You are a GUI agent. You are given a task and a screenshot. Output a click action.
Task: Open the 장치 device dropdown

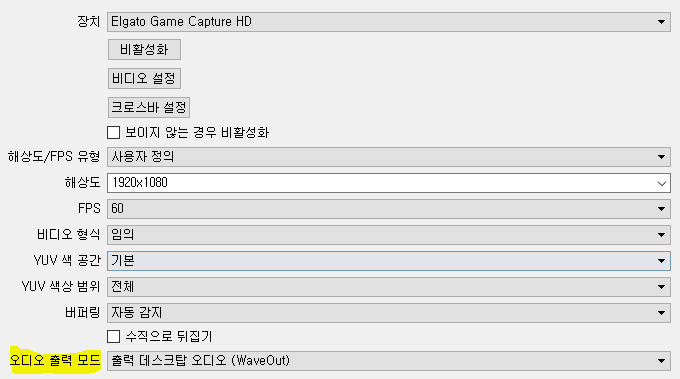(x=389, y=22)
